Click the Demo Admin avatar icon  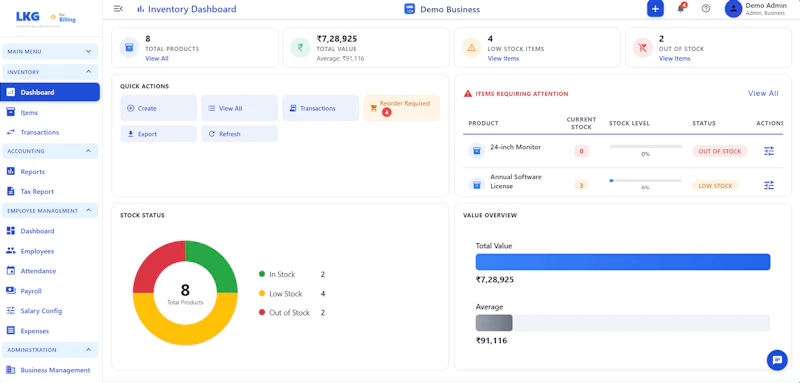pyautogui.click(x=733, y=9)
